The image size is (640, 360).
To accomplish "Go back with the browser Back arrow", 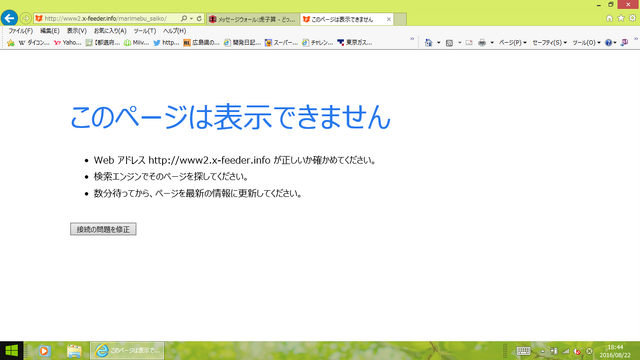I will click(9, 18).
